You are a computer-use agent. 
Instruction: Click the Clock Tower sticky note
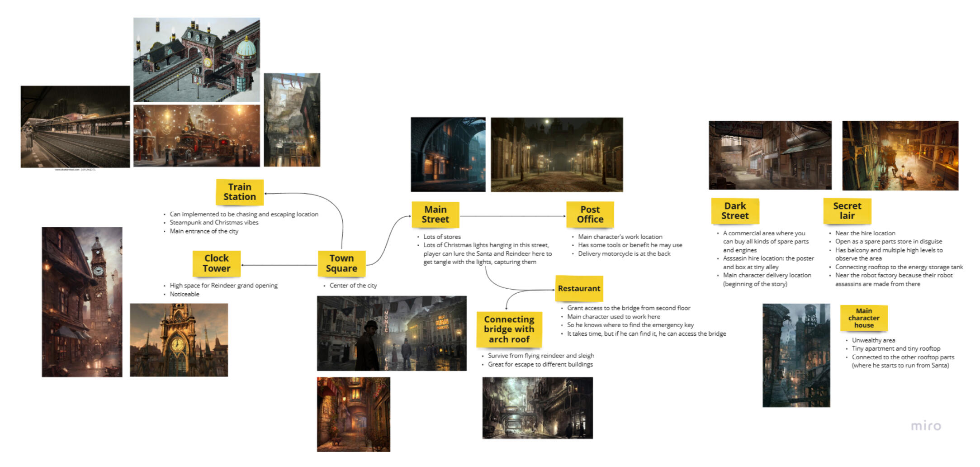coord(216,263)
